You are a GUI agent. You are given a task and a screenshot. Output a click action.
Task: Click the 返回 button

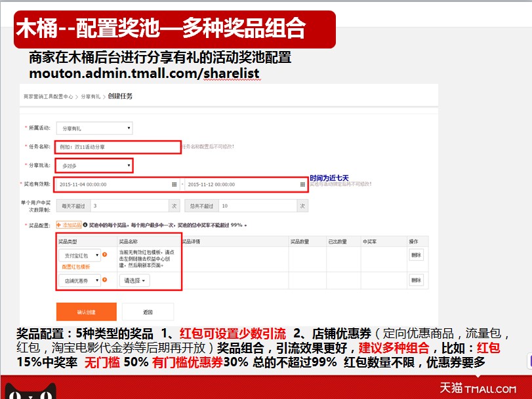pyautogui.click(x=148, y=312)
